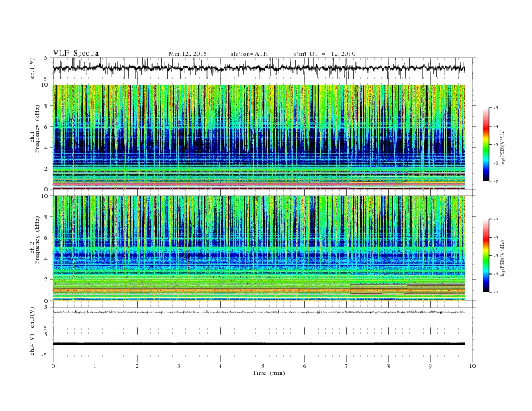
Task: Click the time axis tick label "0"
Action: (x=53, y=366)
